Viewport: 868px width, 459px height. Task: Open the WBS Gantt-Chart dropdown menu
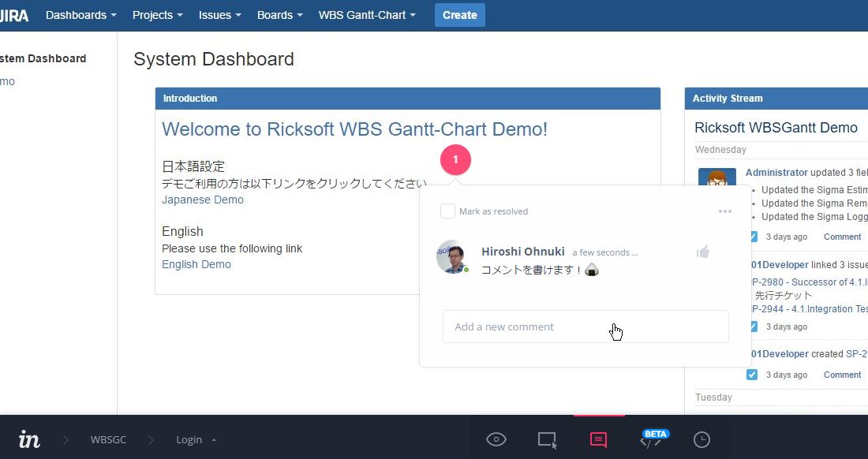pyautogui.click(x=367, y=15)
